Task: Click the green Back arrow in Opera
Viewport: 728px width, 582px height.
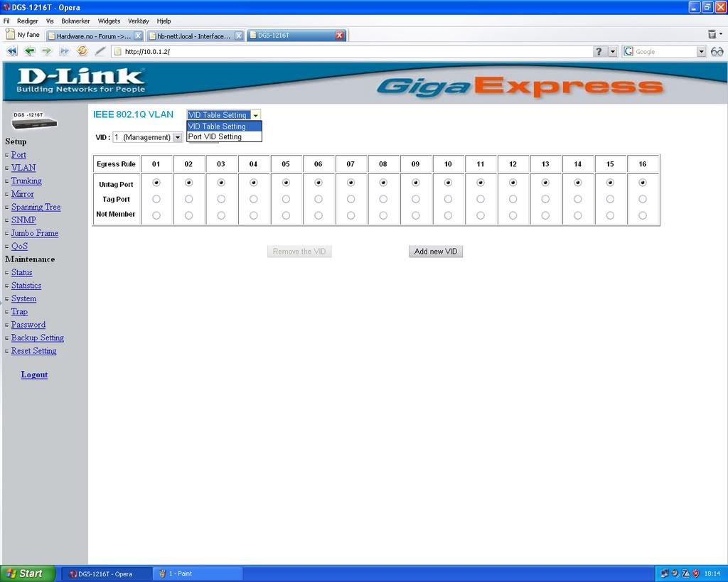Action: click(x=29, y=51)
